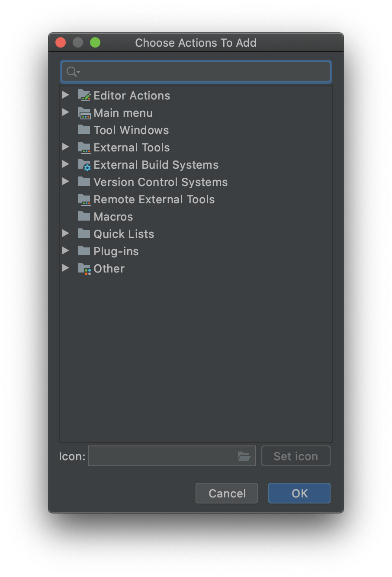Click the External Tools folder icon
Image resolution: width=392 pixels, height=577 pixels.
pyautogui.click(x=84, y=147)
